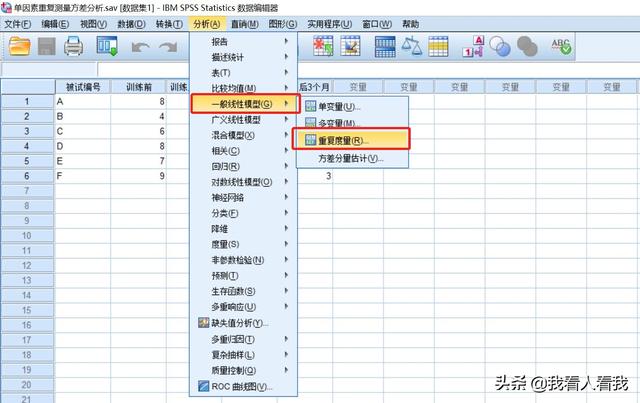This screenshot has height=403, width=640.
Task: Click the Split File toolbar icon
Action: pos(385,46)
